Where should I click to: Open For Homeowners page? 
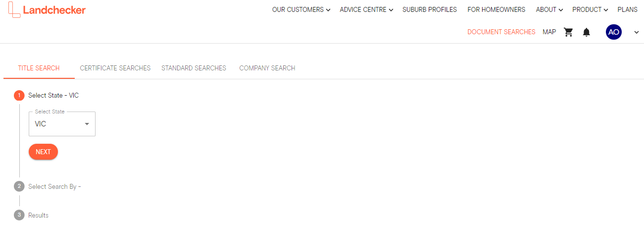[496, 9]
